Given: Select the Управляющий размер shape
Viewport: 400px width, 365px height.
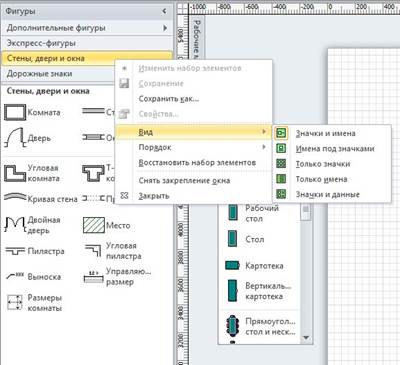Looking at the screenshot, I should click(117, 276).
